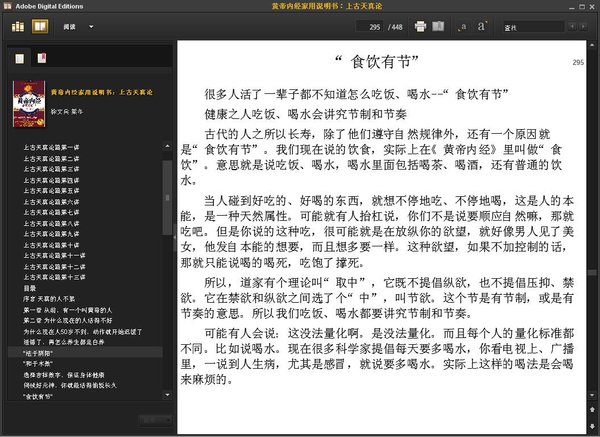Click the current page number field 295
The width and height of the screenshot is (600, 437).
click(x=369, y=27)
